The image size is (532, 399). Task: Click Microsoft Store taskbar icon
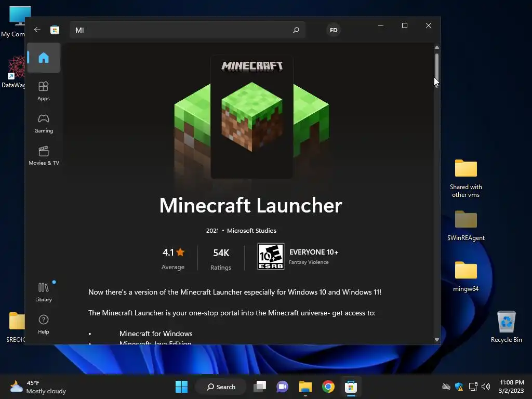351,387
